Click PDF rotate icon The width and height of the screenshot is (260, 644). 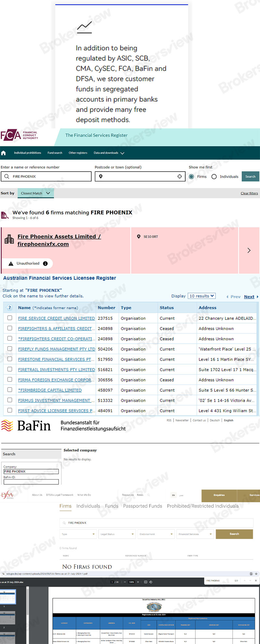tap(151, 582)
